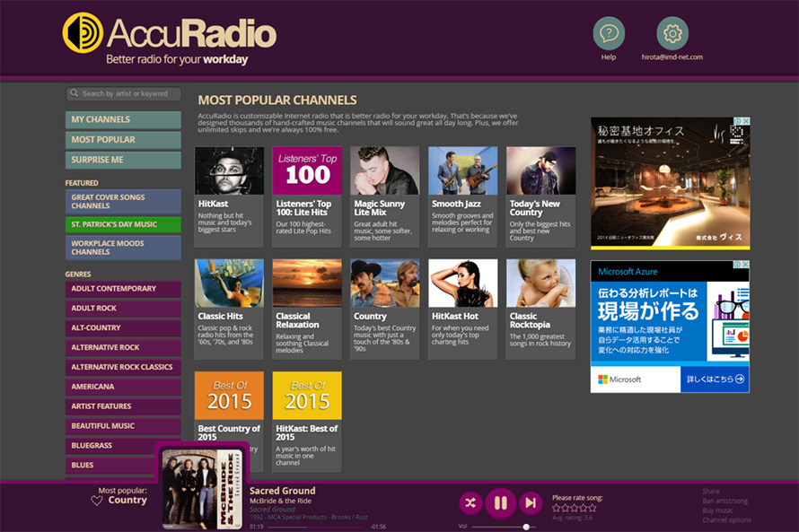Click the HitKast Hot channel title

(455, 316)
